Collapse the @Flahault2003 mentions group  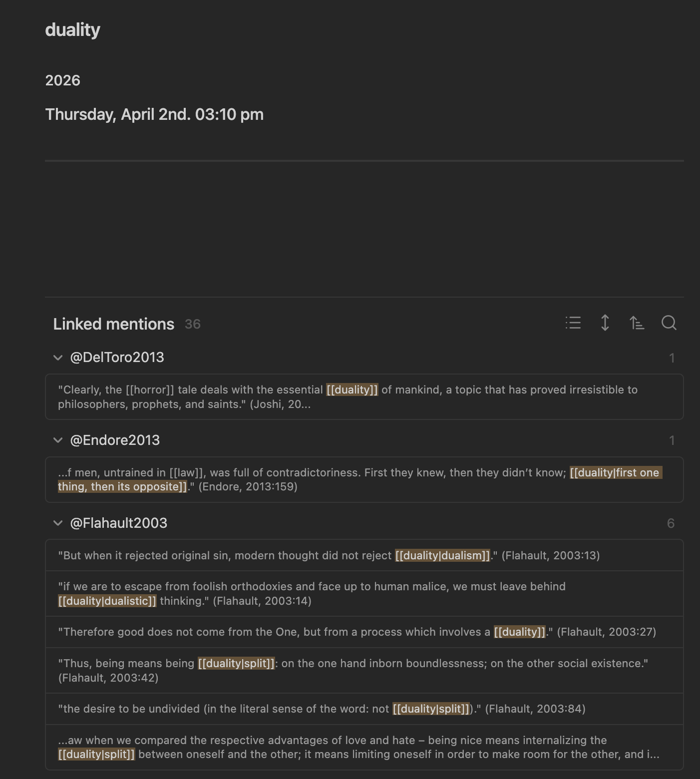tap(58, 523)
